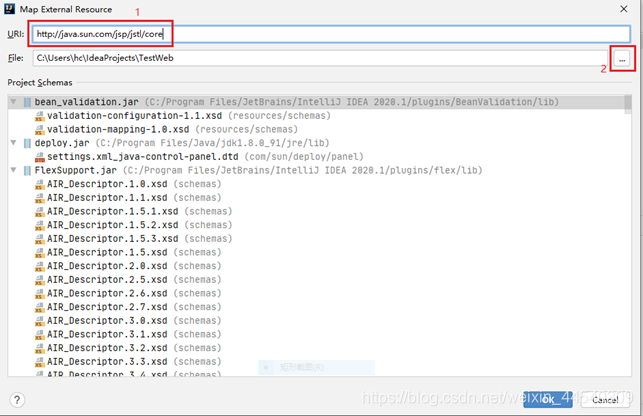Click the deploy.jar archive icon
The height and width of the screenshot is (416, 643).
point(27,143)
